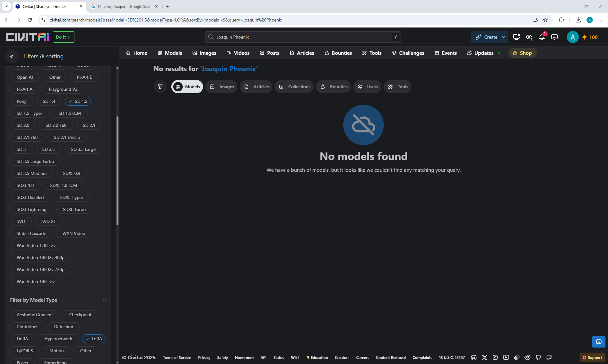
Task: Click the browsing level eye icon
Action: pyautogui.click(x=529, y=37)
